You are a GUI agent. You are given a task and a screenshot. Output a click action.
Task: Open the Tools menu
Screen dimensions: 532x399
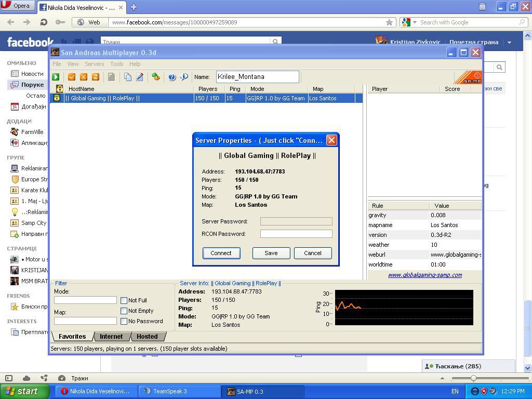(117, 64)
